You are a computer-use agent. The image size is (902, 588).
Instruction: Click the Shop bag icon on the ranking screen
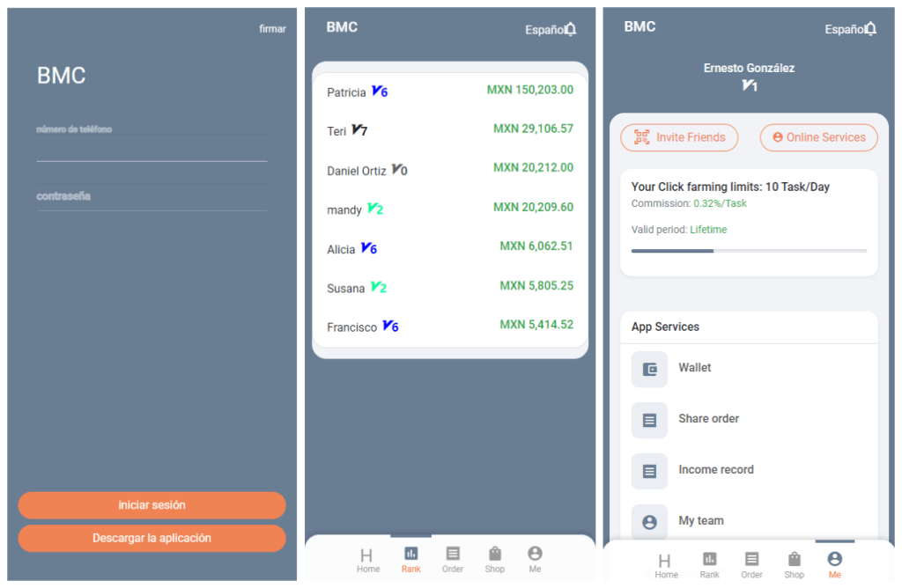(x=495, y=554)
